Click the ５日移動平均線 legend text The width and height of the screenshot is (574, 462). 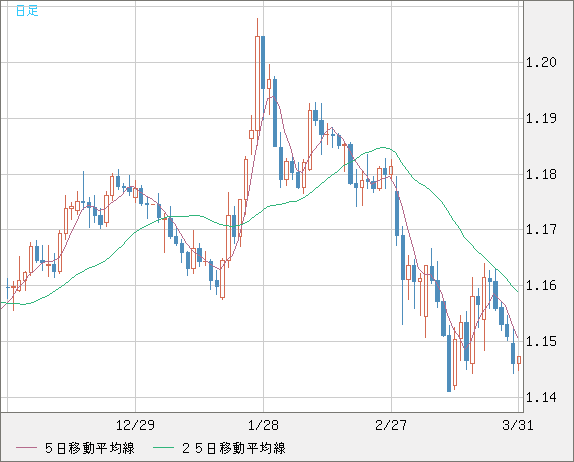[90, 448]
